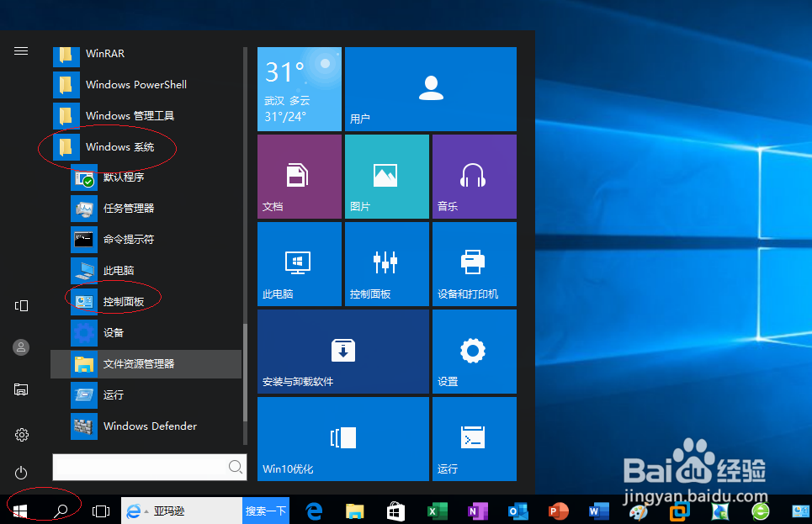Open WinRAR from the Start menu
This screenshot has height=524, width=812.
click(105, 53)
